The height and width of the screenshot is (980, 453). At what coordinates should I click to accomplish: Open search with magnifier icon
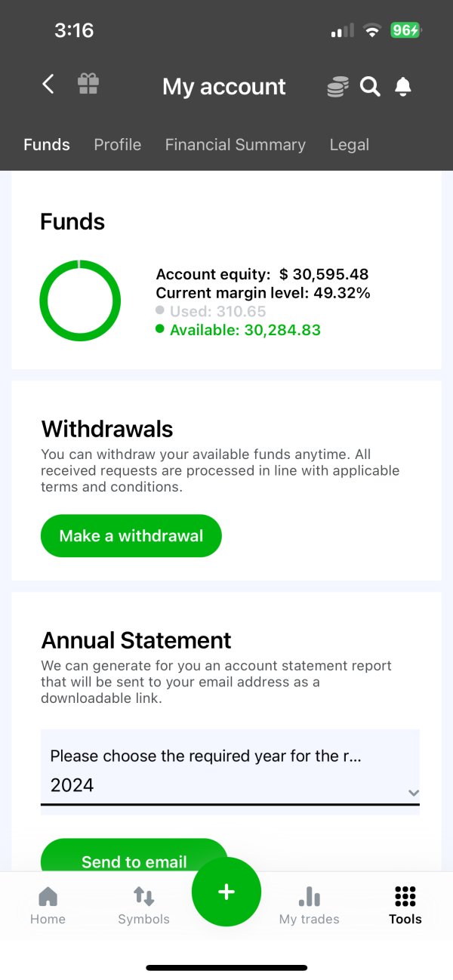pos(370,87)
